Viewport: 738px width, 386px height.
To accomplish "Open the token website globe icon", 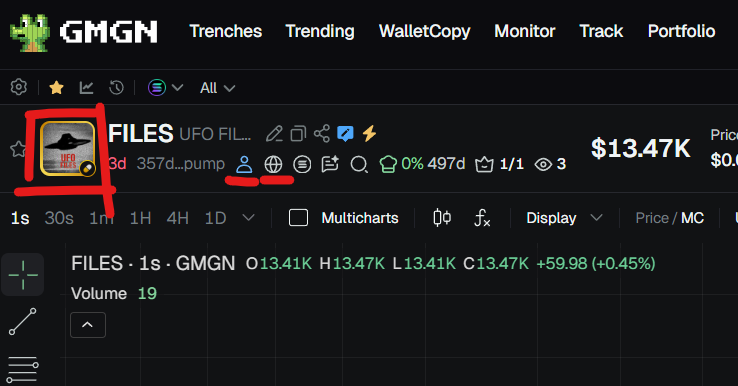I will [273, 164].
